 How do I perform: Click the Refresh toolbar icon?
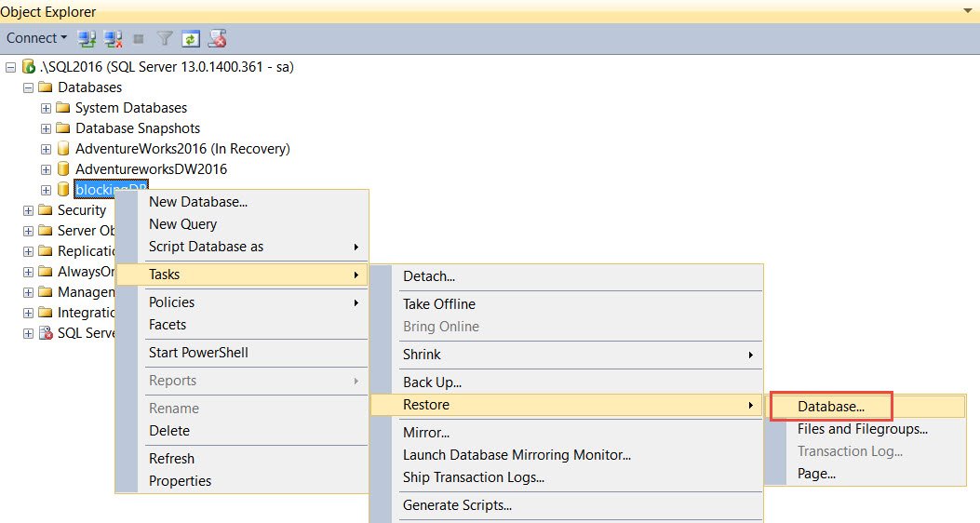tap(191, 39)
